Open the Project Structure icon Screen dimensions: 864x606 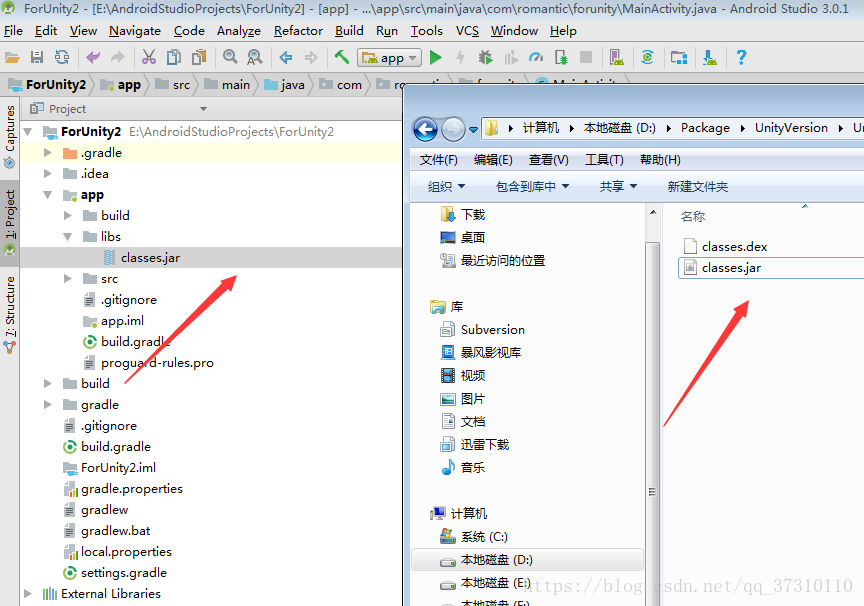point(679,57)
